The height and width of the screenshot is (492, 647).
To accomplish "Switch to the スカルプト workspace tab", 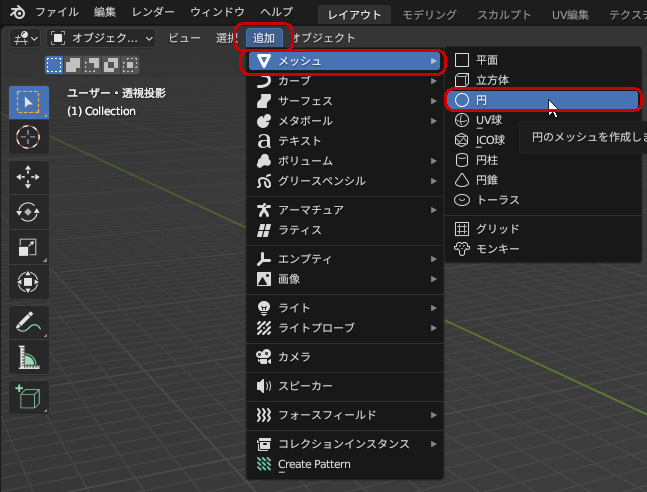I will (504, 15).
